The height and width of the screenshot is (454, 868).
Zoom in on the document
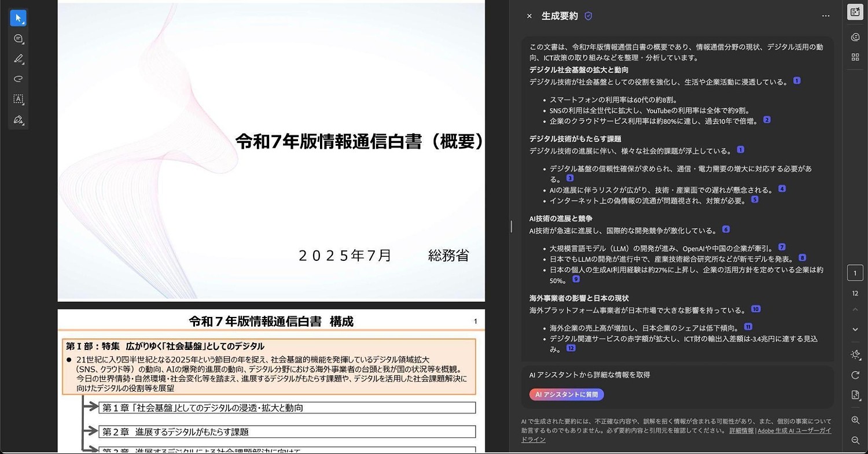point(855,420)
